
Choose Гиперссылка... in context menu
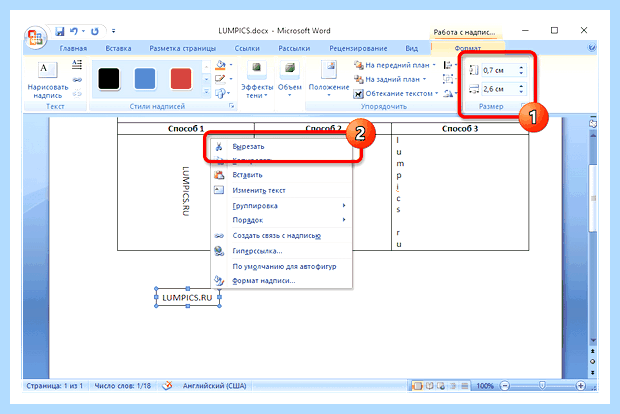tap(282, 251)
